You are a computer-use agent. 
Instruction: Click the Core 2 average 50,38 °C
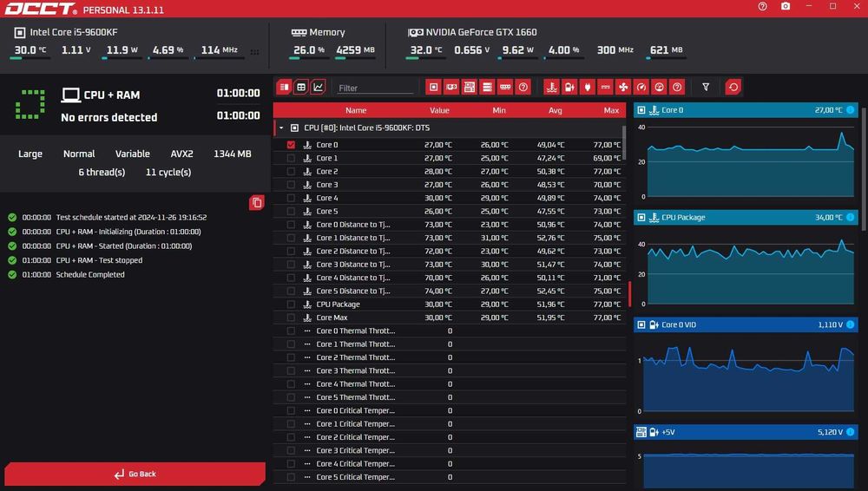(550, 171)
